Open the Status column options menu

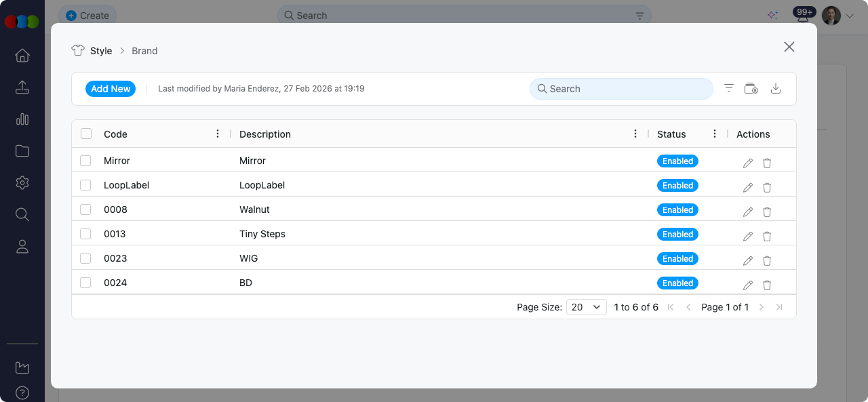[x=715, y=134]
